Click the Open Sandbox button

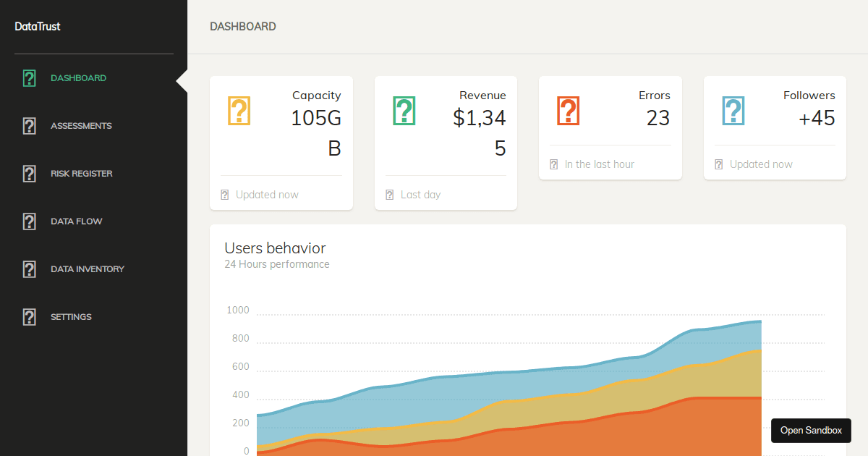[x=811, y=430]
